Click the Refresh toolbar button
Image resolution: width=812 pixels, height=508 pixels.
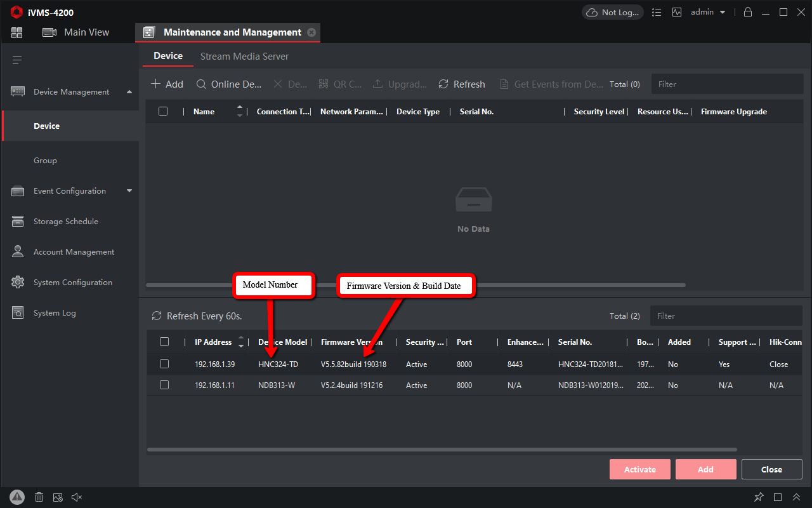click(462, 84)
